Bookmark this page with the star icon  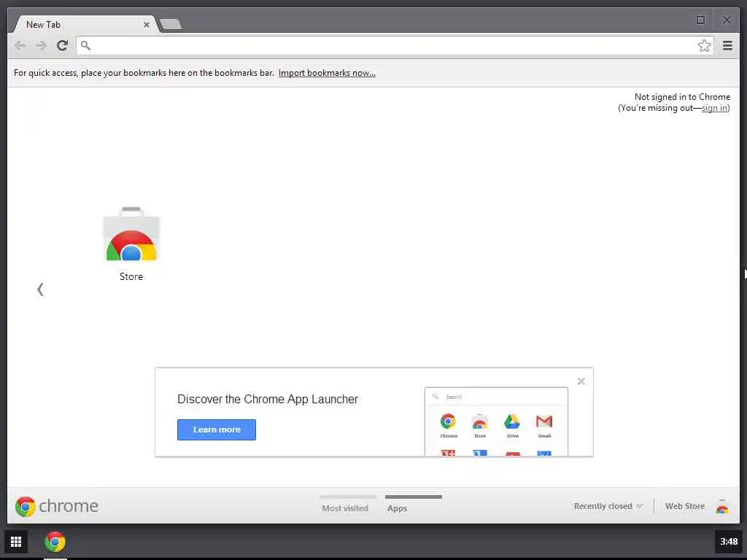pyautogui.click(x=704, y=46)
